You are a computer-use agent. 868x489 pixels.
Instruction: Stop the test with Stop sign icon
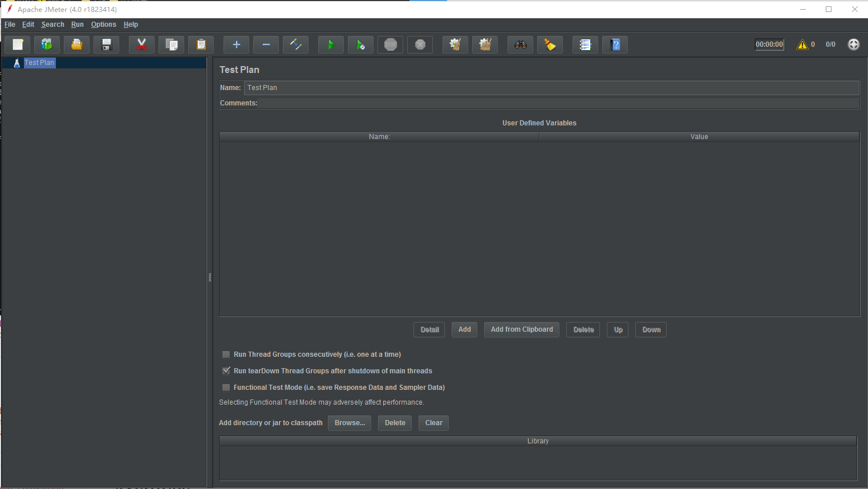pyautogui.click(x=391, y=44)
